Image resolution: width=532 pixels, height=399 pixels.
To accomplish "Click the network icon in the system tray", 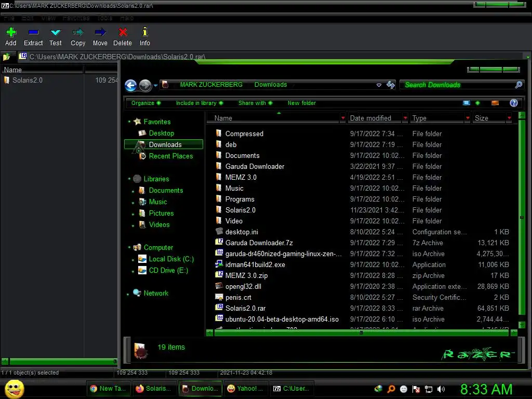I will (429, 389).
